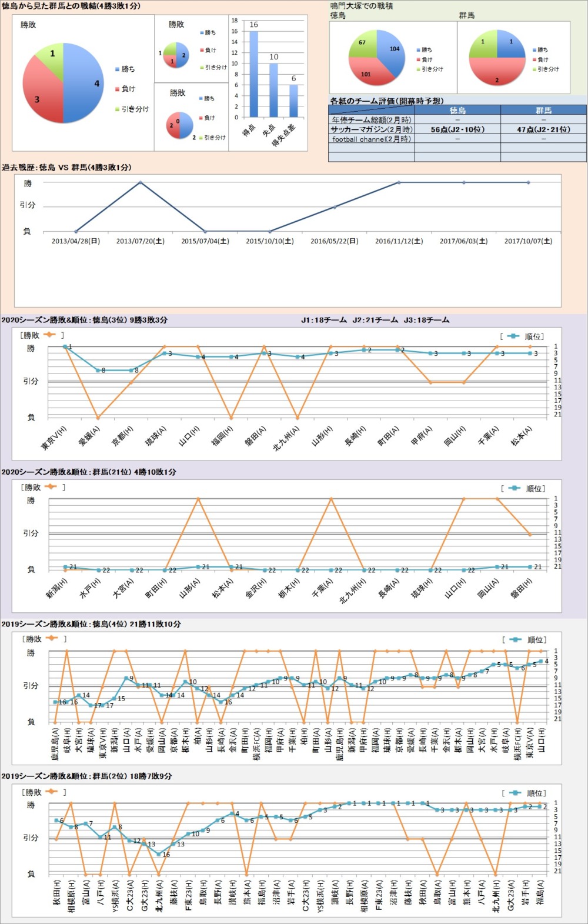Screen dimensions: 588x924
Task: Click the 67 draws slice in 徳島 stadium pie
Action: pos(363,46)
